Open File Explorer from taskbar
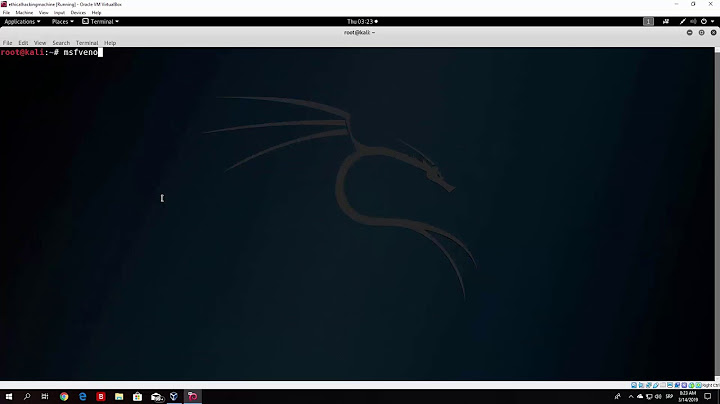This screenshot has width=720, height=404. (119, 396)
